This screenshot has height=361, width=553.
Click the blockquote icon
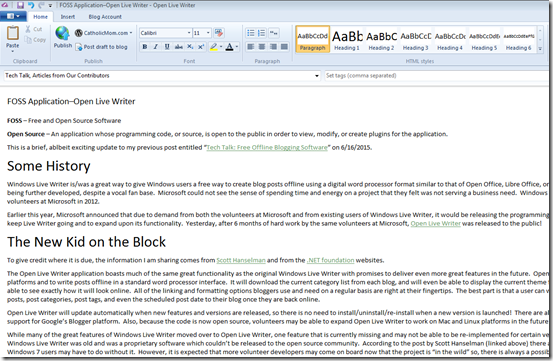pyautogui.click(x=273, y=33)
